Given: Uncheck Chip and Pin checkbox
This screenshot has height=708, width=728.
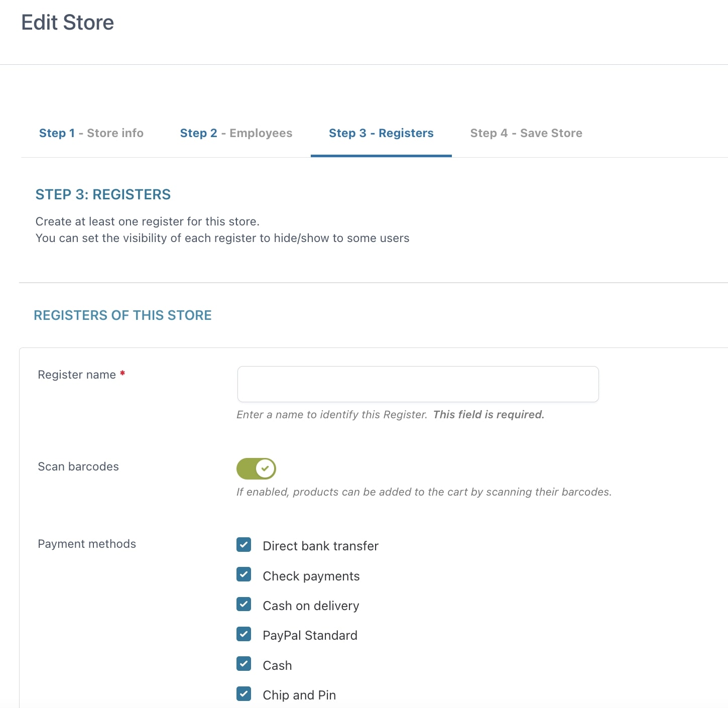Looking at the screenshot, I should [244, 694].
